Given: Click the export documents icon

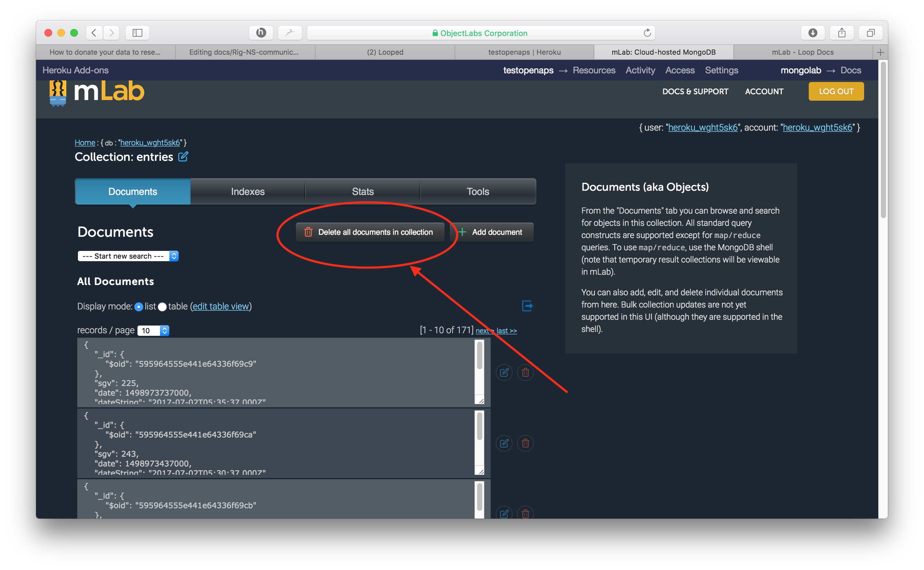Looking at the screenshot, I should pos(527,306).
